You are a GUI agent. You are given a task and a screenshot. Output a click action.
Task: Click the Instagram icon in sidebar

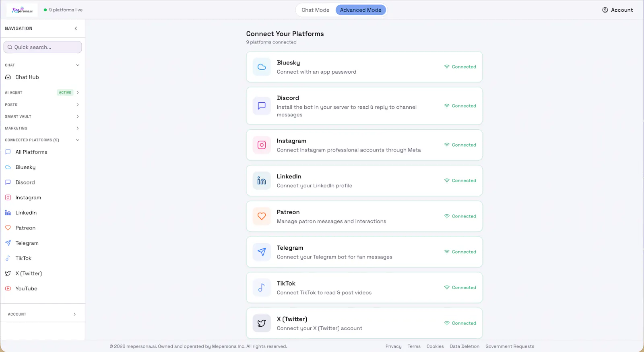[x=8, y=198]
